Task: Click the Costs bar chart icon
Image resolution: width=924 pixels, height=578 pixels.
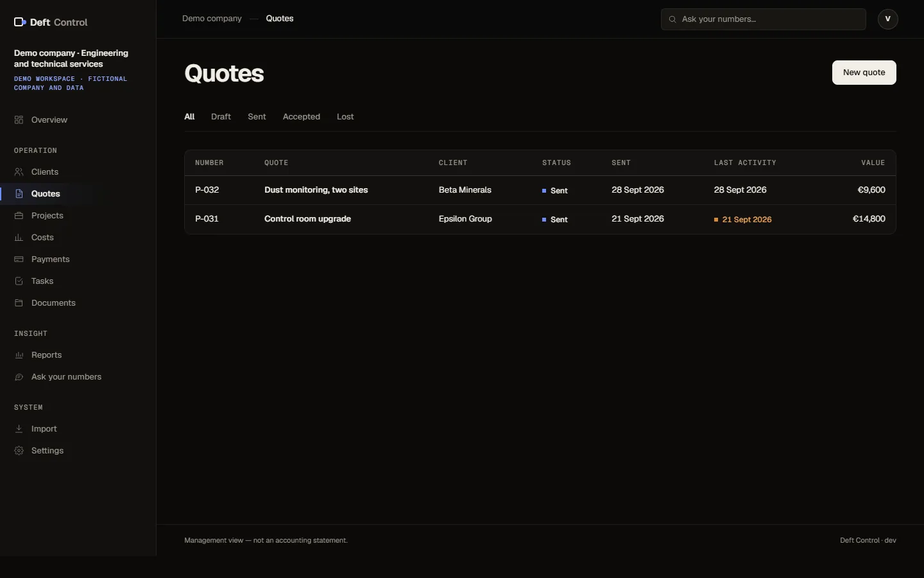Action: point(19,238)
